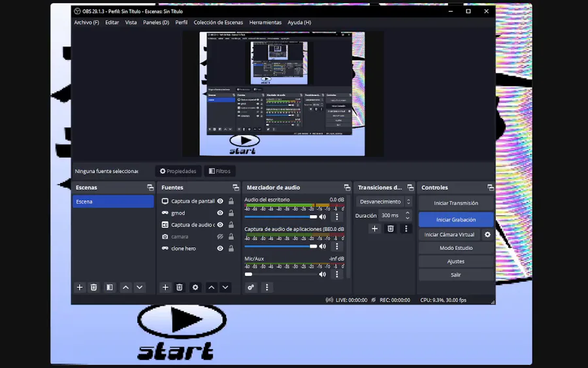Image resolution: width=588 pixels, height=368 pixels.
Task: Show the camara source
Action: (220, 237)
